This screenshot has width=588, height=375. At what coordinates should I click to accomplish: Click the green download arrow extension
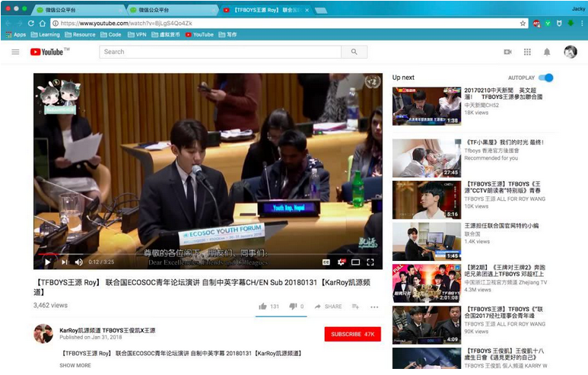coord(571,24)
